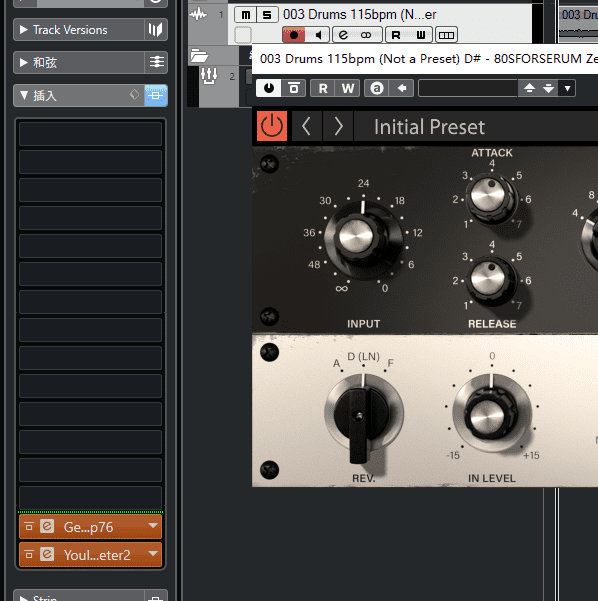Click the plugin preset name field
Viewport: 598px width, 601px height.
468,88
